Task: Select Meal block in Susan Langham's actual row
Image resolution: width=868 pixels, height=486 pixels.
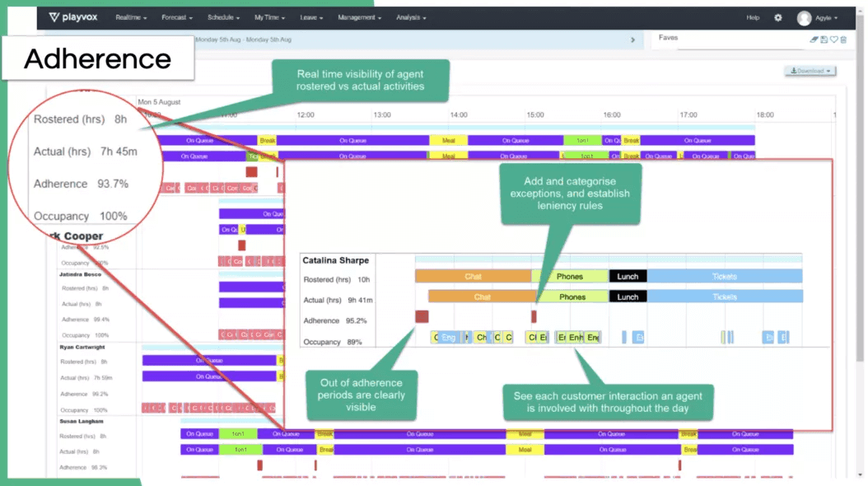Action: coord(525,450)
